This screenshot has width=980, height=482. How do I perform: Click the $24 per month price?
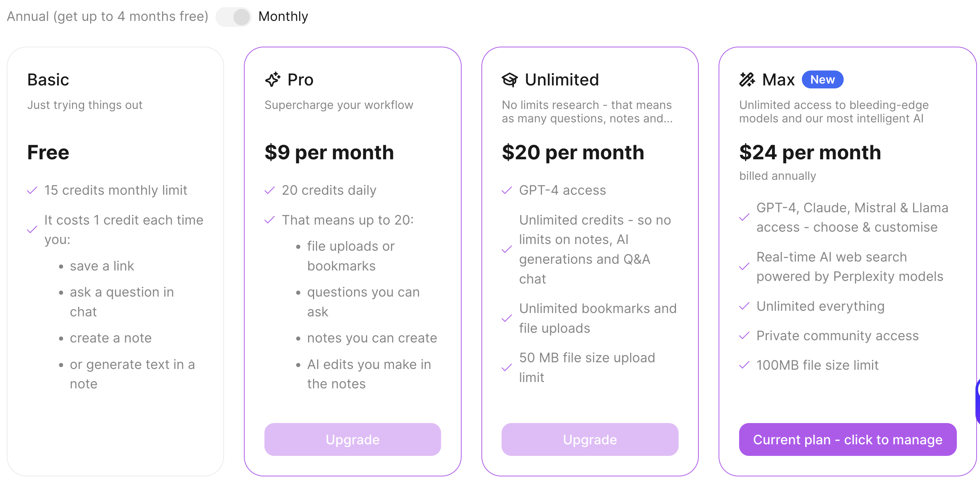[810, 153]
